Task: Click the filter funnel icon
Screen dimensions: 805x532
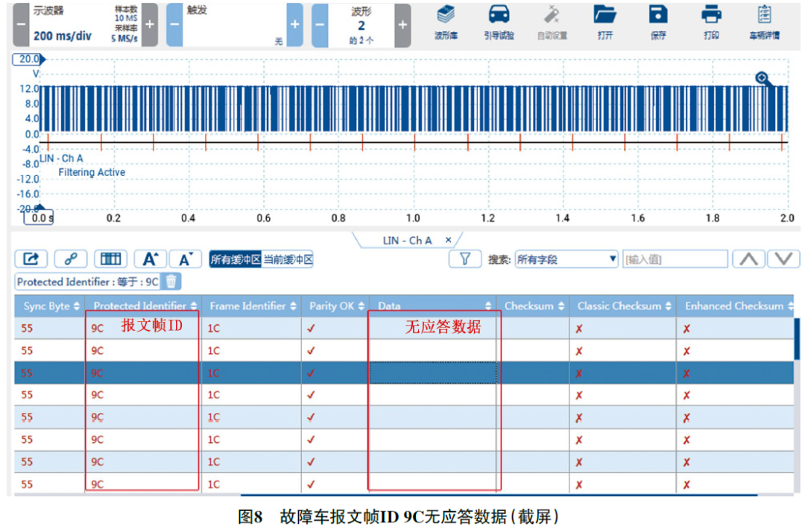Action: tap(465, 259)
